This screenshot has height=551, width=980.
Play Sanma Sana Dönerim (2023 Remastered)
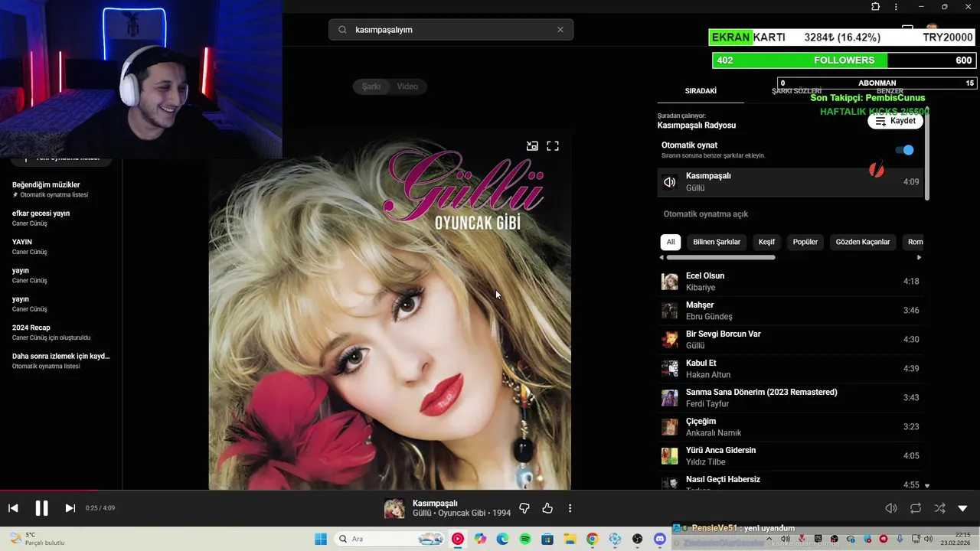point(791,398)
